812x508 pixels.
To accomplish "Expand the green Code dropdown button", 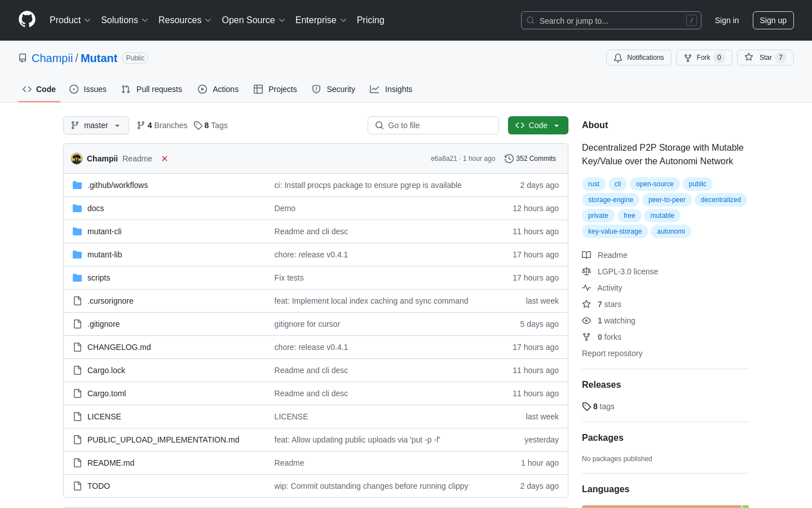I will (538, 125).
